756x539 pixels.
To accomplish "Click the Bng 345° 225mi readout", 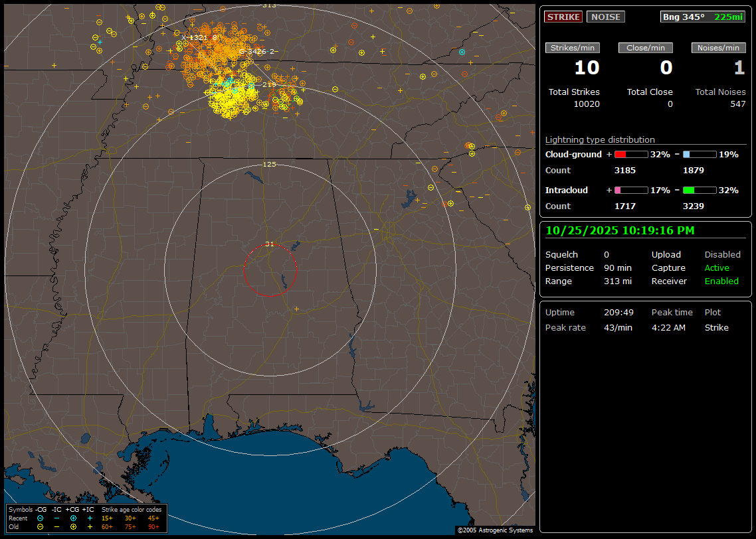I will coord(703,17).
